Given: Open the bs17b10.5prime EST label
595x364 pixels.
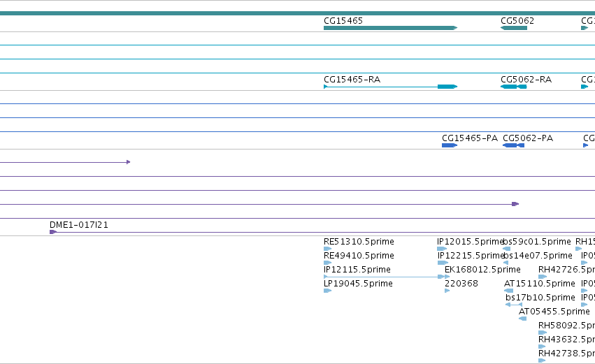Looking at the screenshot, I should click(540, 298).
